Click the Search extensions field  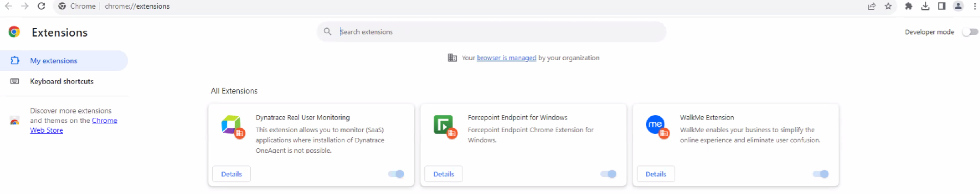pyautogui.click(x=495, y=32)
